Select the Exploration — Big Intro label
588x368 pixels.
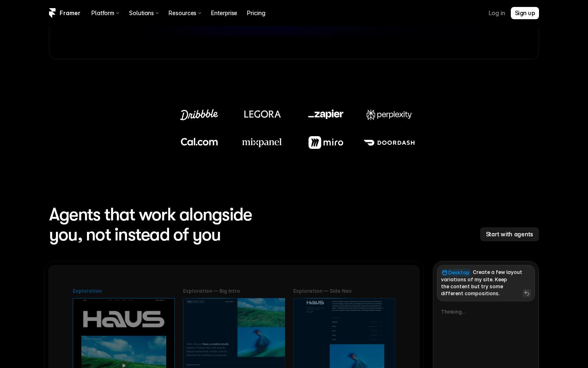(212, 291)
